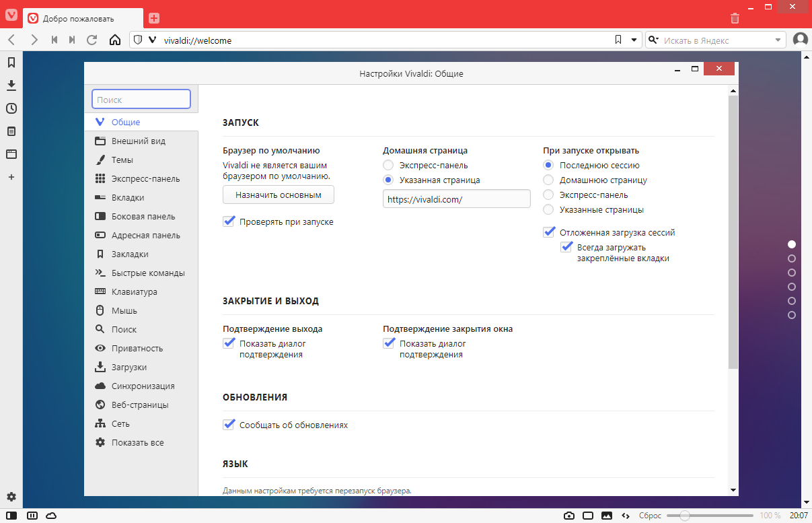
Task: Open 'Адресная панель' settings section
Action: click(x=141, y=236)
